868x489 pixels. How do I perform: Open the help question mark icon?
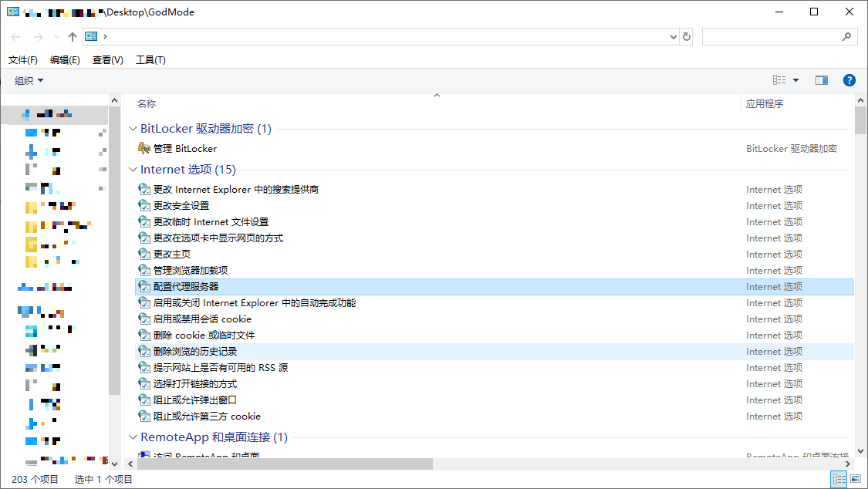(849, 80)
